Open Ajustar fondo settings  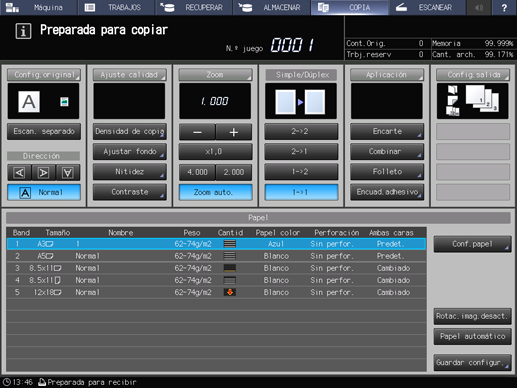coord(129,152)
